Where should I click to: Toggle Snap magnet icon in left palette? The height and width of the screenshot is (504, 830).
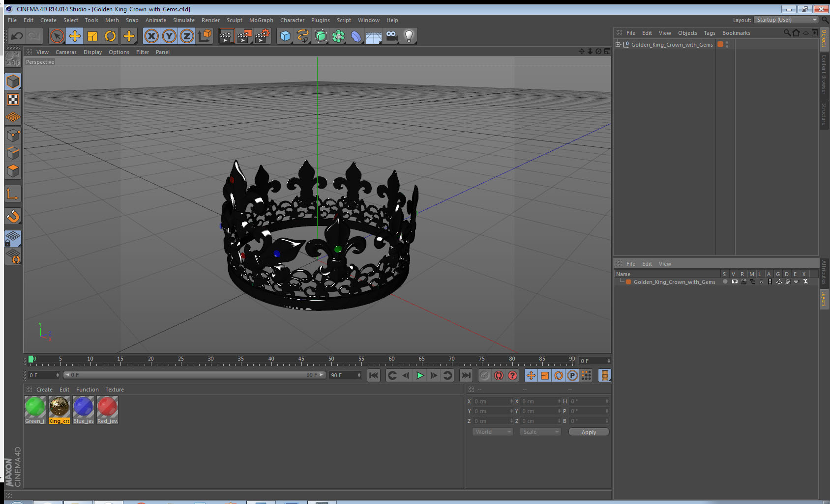pos(13,216)
